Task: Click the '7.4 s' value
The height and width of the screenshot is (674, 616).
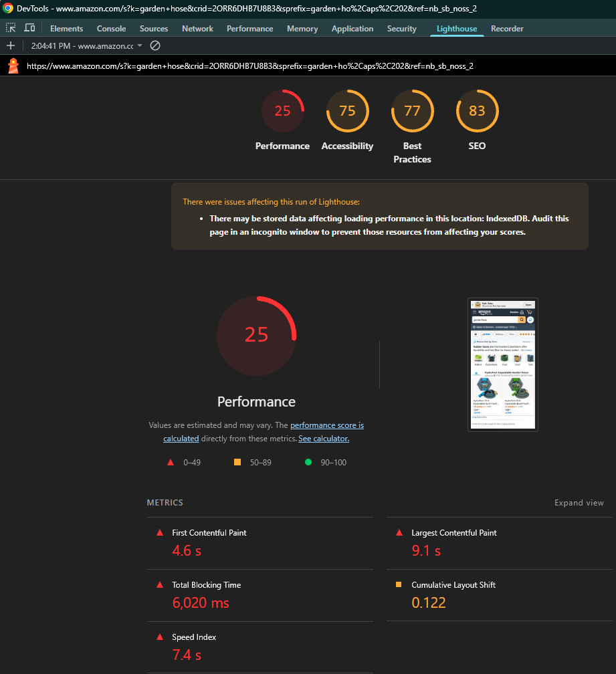Action: click(x=187, y=655)
